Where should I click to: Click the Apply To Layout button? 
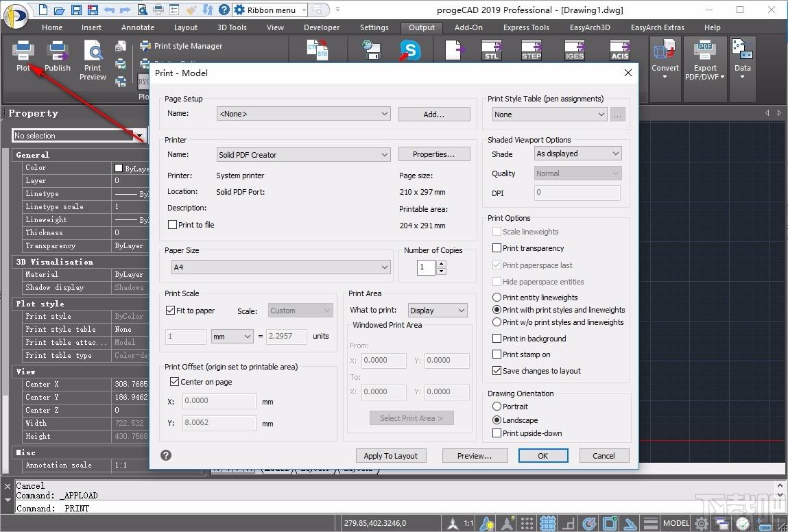coord(391,456)
